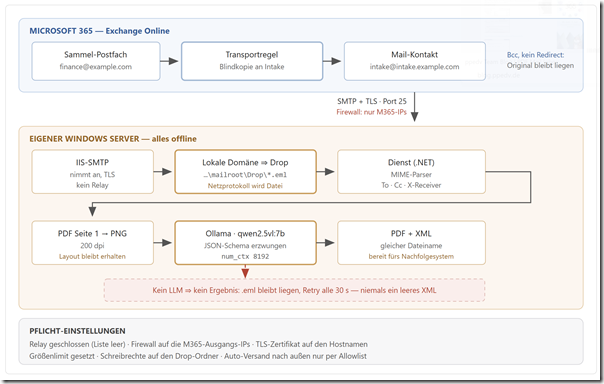Click the 'Bcc, kein Redirect:' note
Image resolution: width=604 pixels, height=384 pixels.
pyautogui.click(x=535, y=55)
